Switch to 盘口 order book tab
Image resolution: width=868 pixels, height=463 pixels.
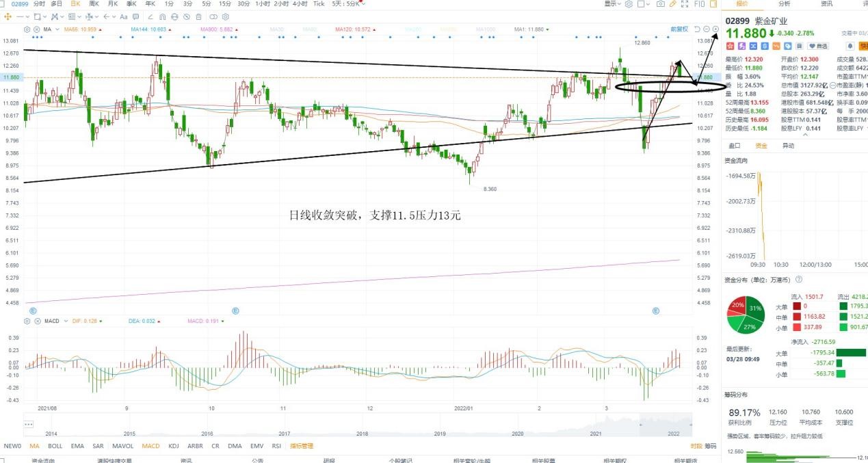point(734,145)
